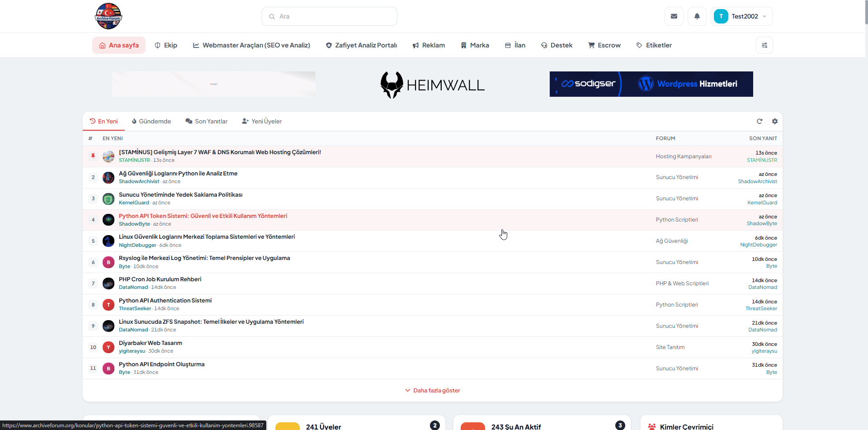Switch to the Yeni Üyeler tab
The width and height of the screenshot is (868, 430).
[262, 121]
